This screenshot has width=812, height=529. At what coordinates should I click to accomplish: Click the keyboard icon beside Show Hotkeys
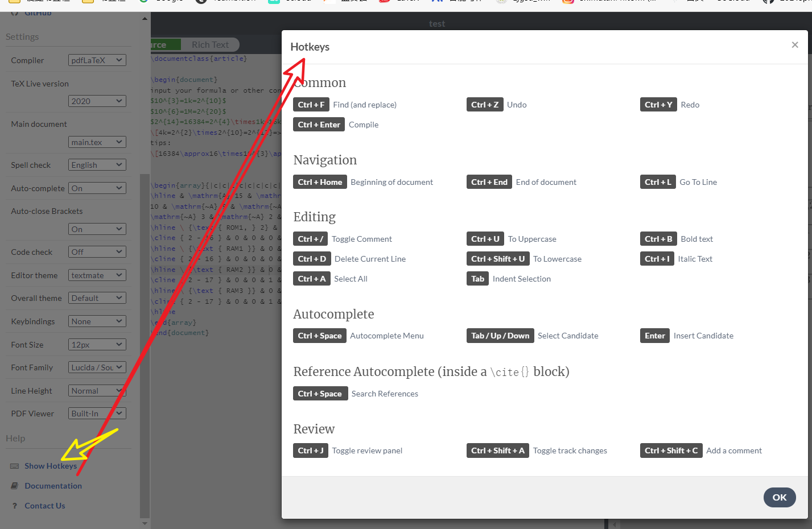[x=15, y=465]
